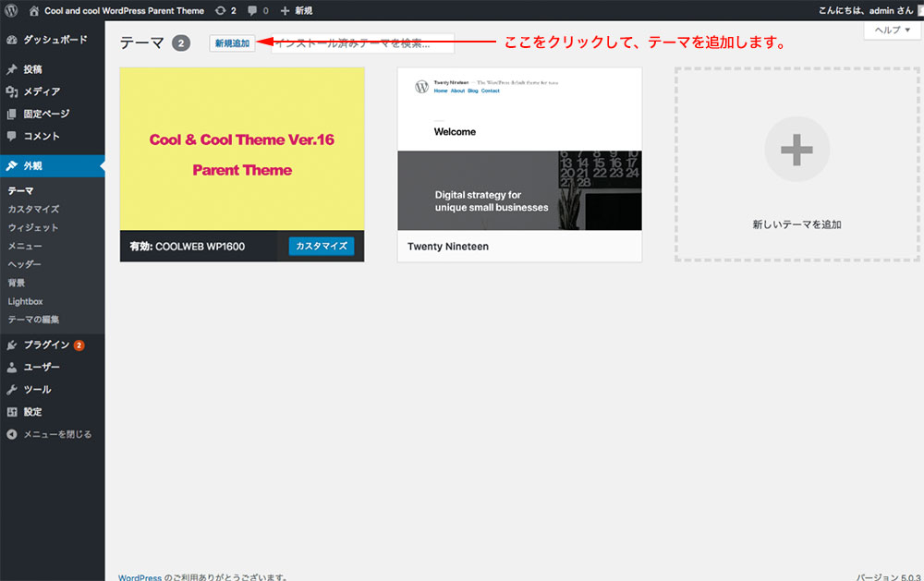Open こんにちは、admin さん account menu

pyautogui.click(x=866, y=10)
